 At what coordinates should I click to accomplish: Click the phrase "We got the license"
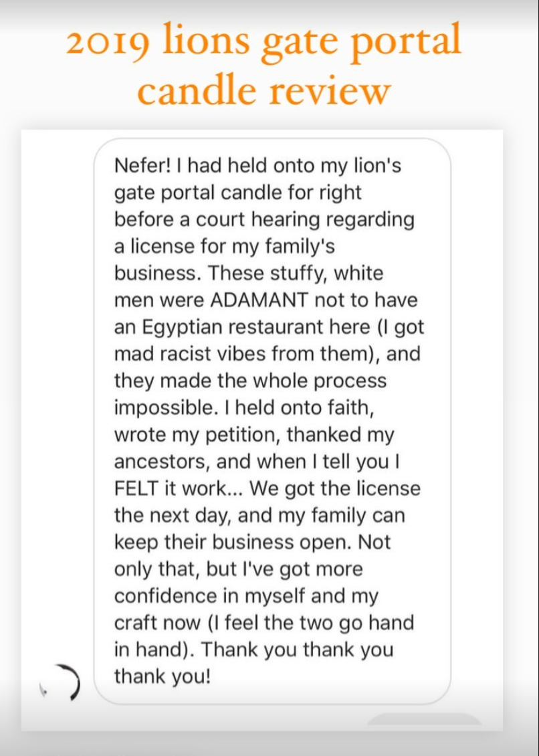(335, 488)
